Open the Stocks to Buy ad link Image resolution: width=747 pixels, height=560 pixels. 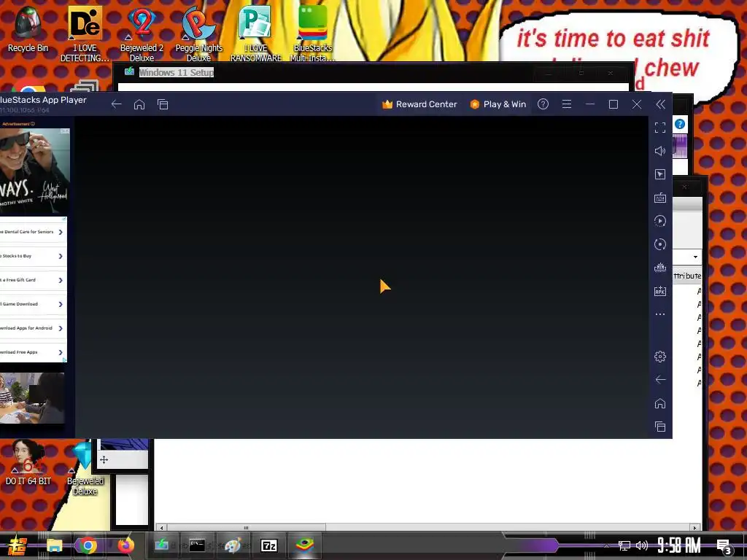[x=32, y=256]
